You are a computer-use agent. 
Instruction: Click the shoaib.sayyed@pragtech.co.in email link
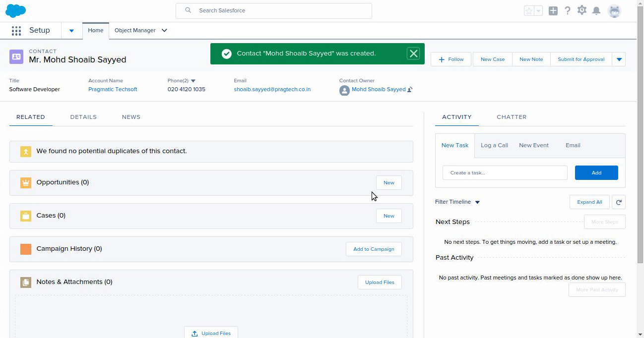(x=272, y=90)
